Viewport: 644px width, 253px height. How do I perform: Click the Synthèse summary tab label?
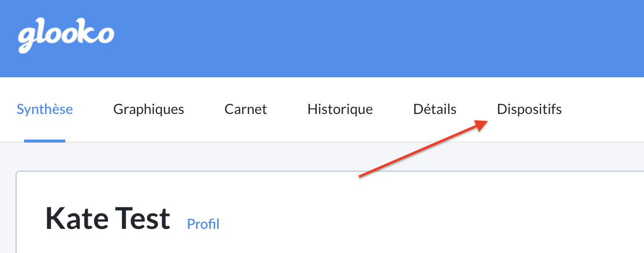(45, 109)
